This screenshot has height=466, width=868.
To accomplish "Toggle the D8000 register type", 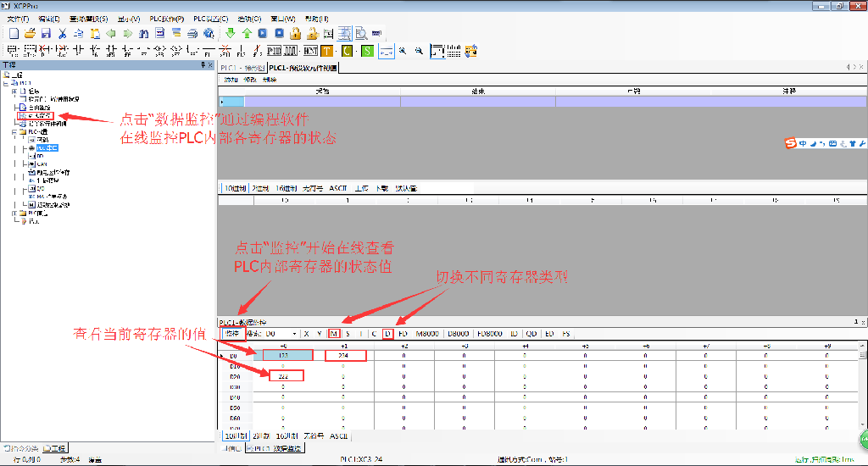I will pyautogui.click(x=459, y=334).
